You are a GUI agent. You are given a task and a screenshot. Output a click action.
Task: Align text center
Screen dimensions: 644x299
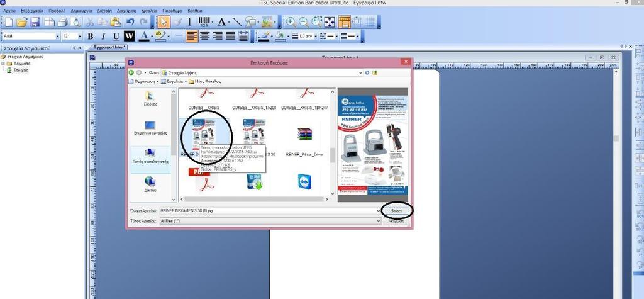tap(204, 36)
